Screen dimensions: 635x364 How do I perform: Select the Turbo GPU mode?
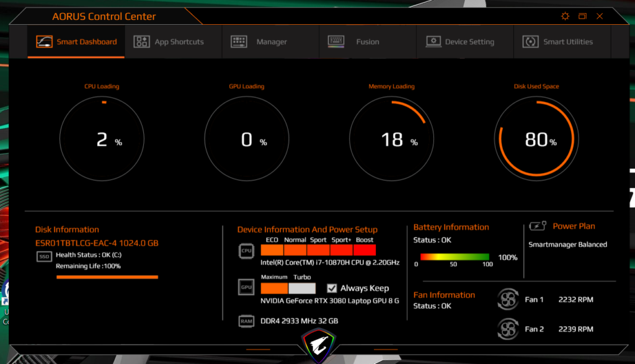pyautogui.click(x=302, y=288)
